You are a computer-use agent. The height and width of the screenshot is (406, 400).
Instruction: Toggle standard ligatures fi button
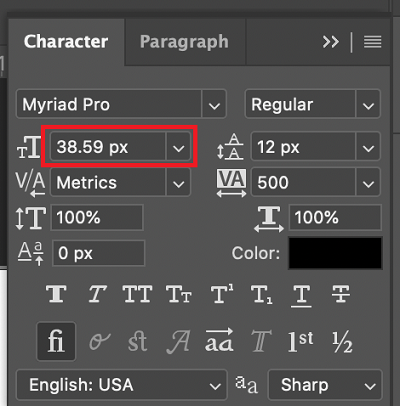(x=56, y=341)
